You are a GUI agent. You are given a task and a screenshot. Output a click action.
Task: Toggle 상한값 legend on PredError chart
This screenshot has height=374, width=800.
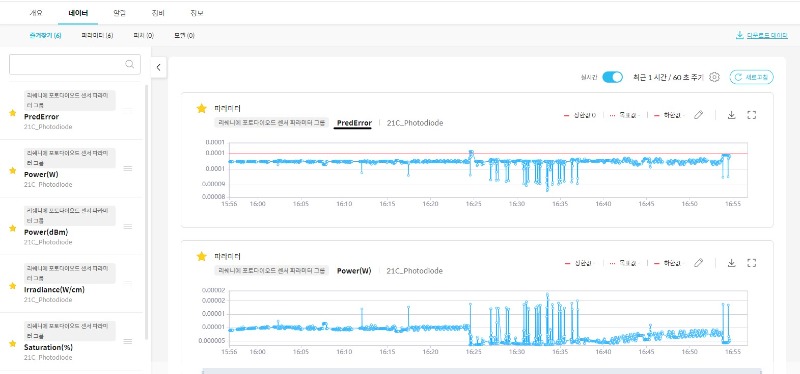(581, 115)
